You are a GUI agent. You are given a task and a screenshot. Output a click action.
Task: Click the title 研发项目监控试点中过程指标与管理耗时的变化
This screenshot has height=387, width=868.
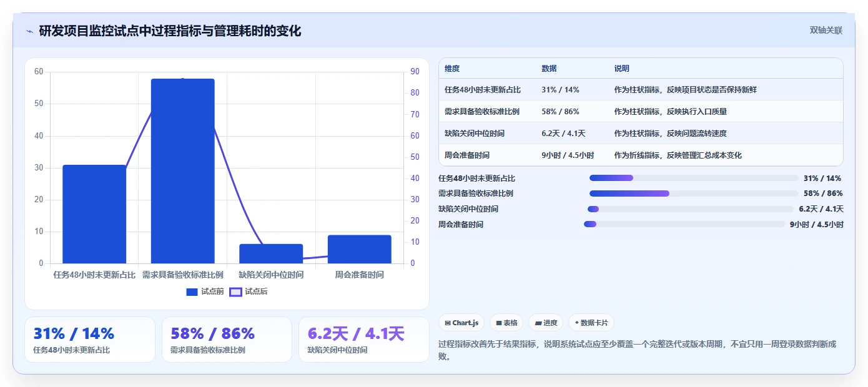pyautogui.click(x=170, y=31)
